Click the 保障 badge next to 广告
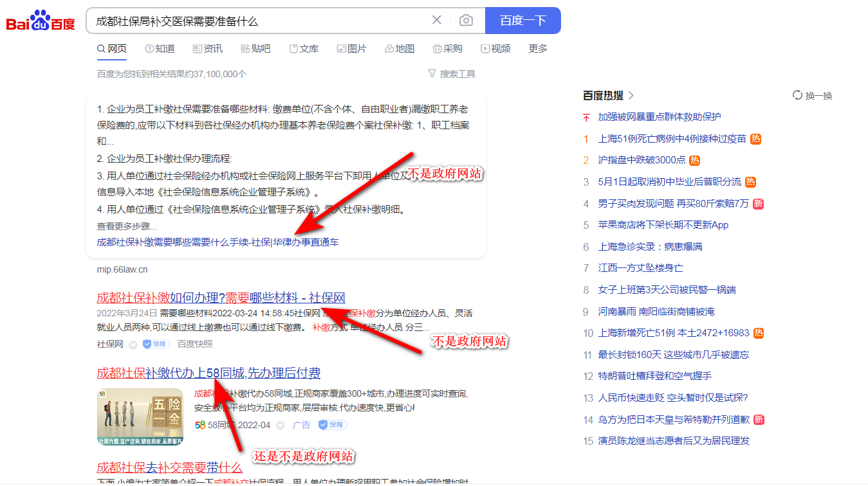Viewport: 868px width, 486px height. (333, 425)
